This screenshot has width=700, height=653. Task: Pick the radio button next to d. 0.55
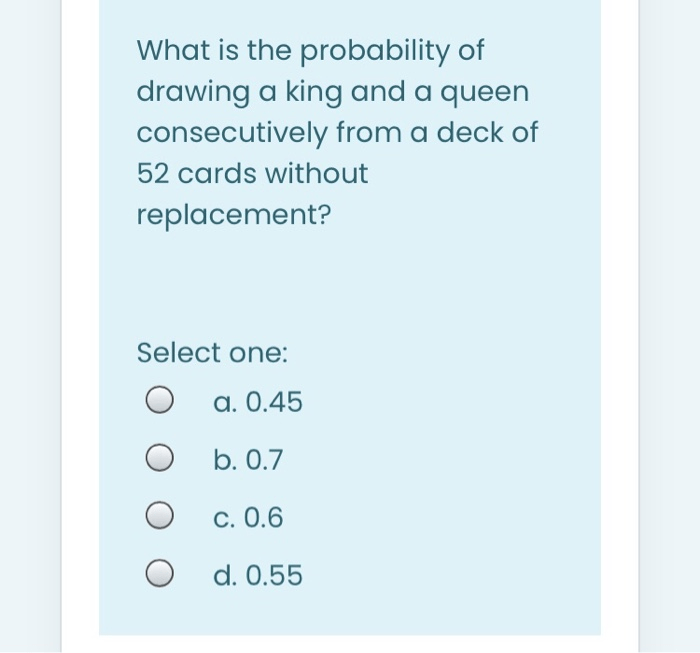(159, 573)
